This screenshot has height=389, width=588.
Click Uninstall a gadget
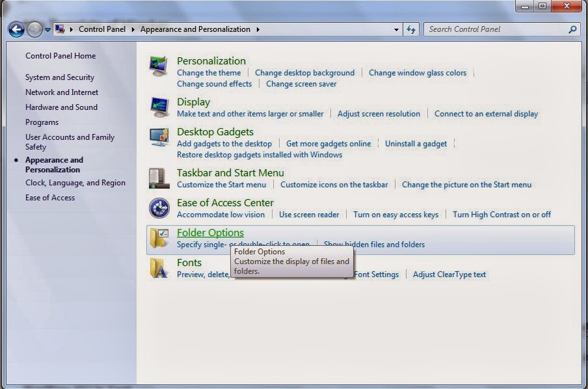416,144
